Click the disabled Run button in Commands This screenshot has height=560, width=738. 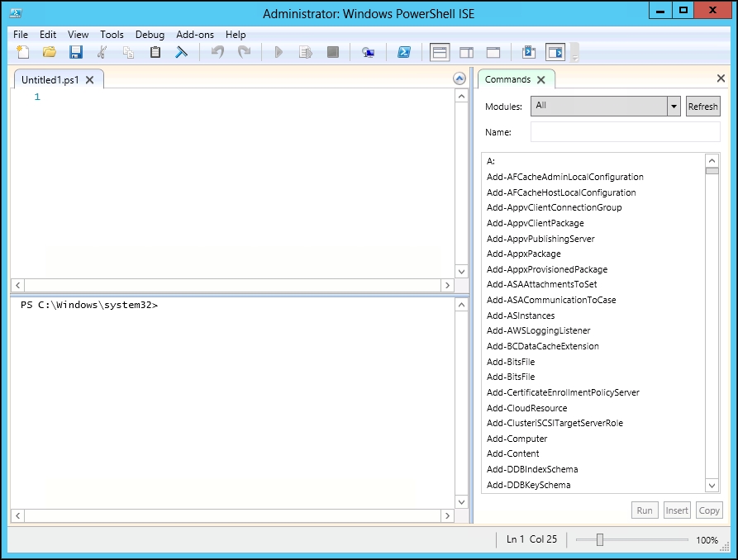[645, 510]
